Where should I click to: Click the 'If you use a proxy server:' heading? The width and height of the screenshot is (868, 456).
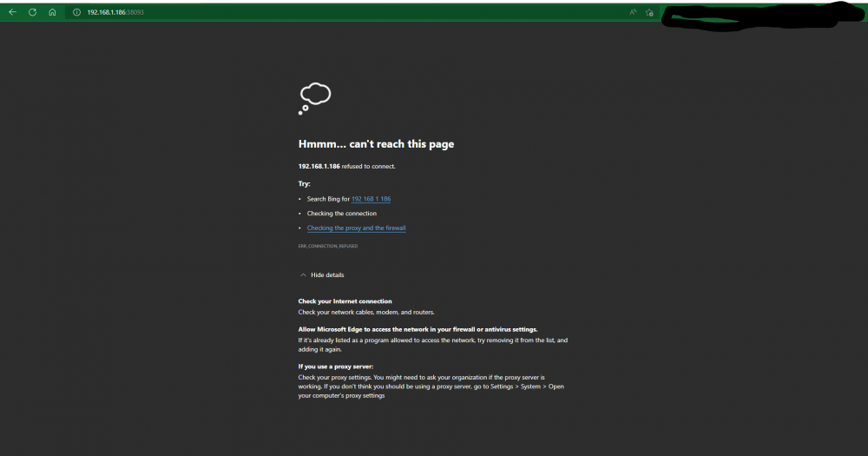(x=335, y=367)
